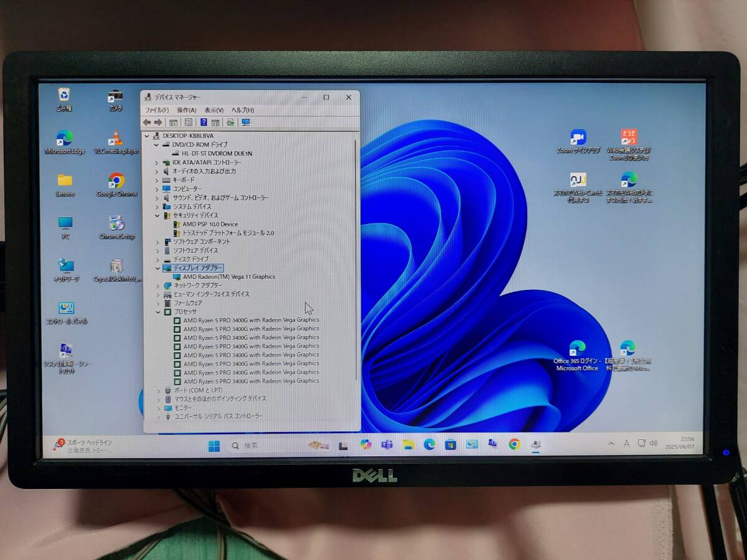Select the Microsoft Edge desktop shortcut
The height and width of the screenshot is (560, 747).
(65, 142)
